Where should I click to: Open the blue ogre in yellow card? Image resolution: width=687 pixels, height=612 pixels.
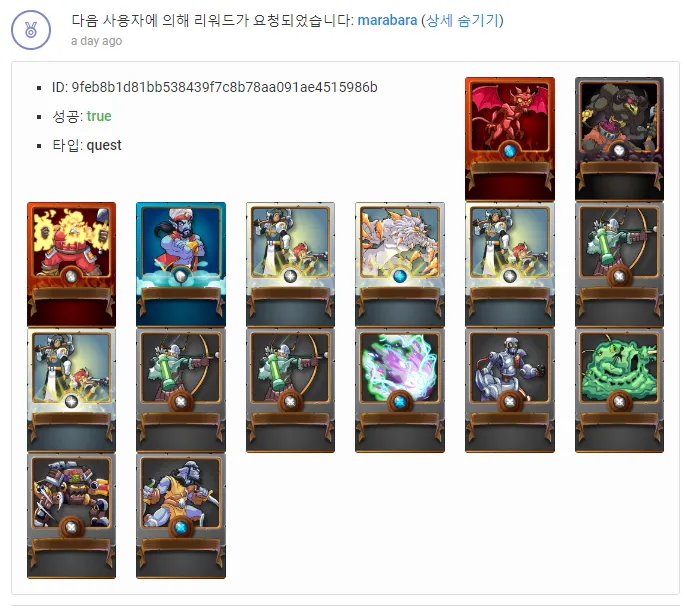tap(181, 516)
